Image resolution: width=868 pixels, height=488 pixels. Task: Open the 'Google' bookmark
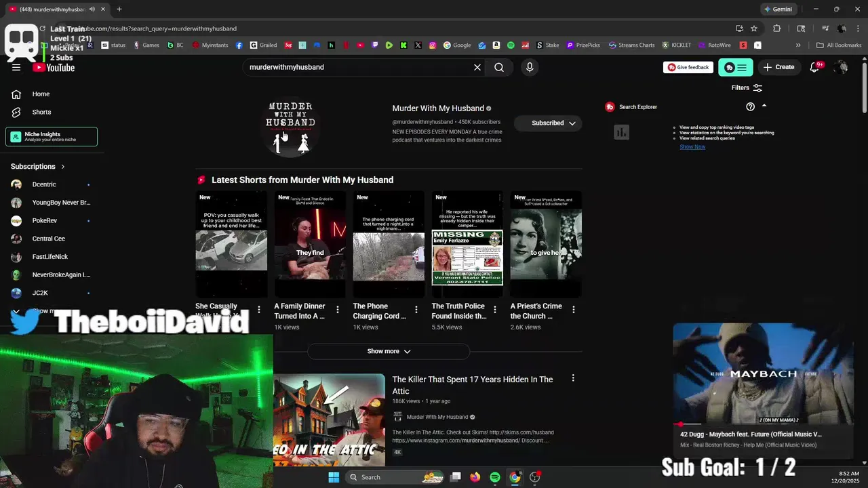[457, 45]
